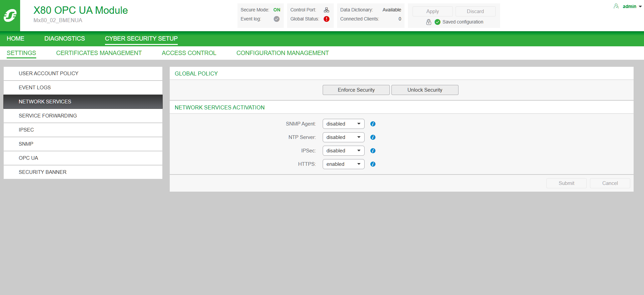Open the DIAGNOSTICS tab
The image size is (644, 295).
pyautogui.click(x=64, y=39)
